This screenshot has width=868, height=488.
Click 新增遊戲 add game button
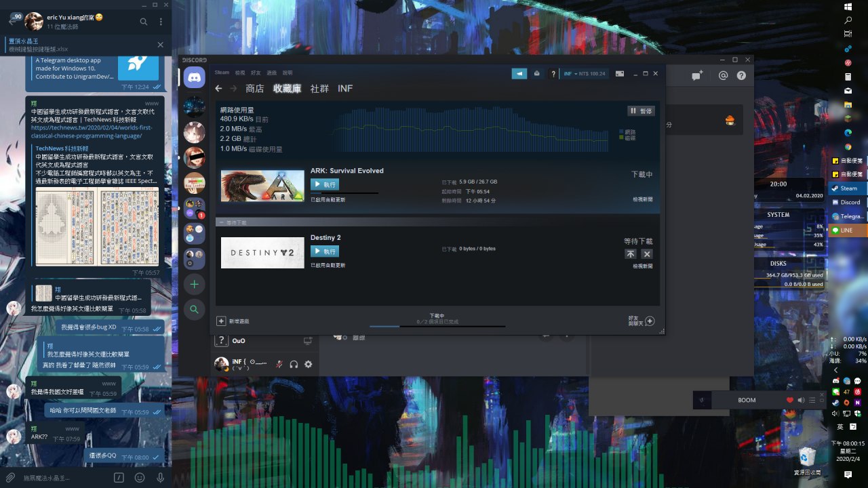point(233,321)
